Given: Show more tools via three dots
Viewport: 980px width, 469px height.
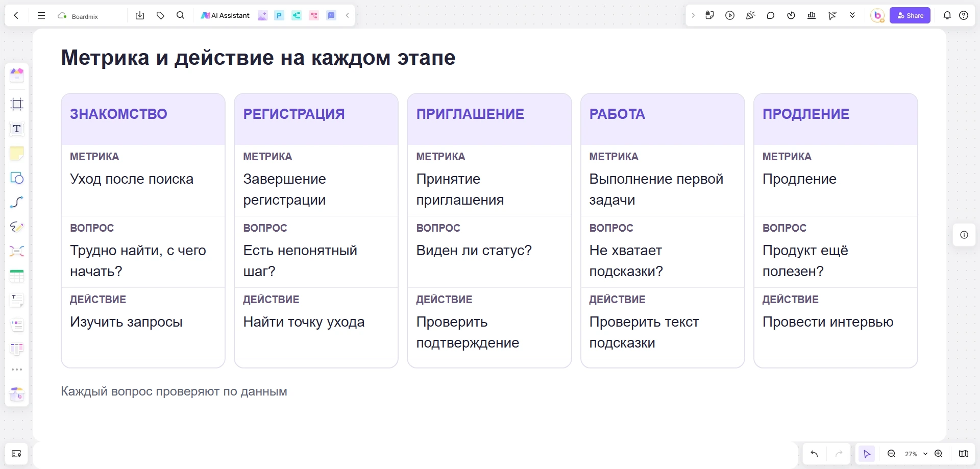Looking at the screenshot, I should [17, 369].
